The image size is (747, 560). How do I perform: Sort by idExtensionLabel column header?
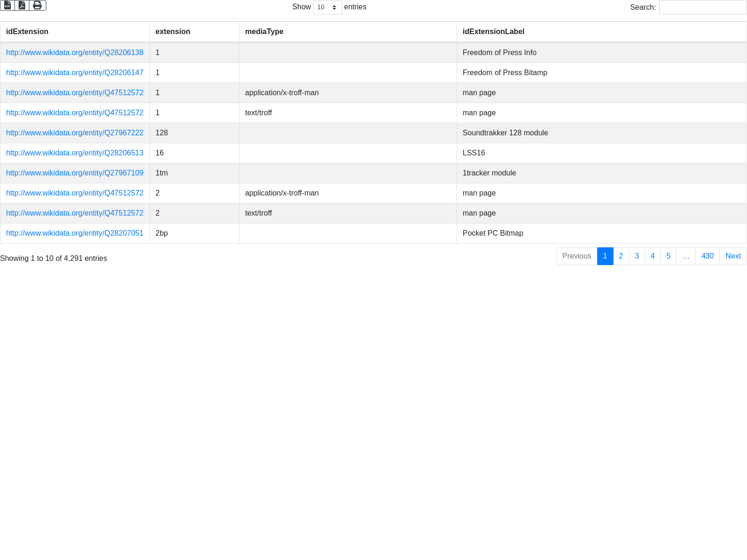click(493, 32)
